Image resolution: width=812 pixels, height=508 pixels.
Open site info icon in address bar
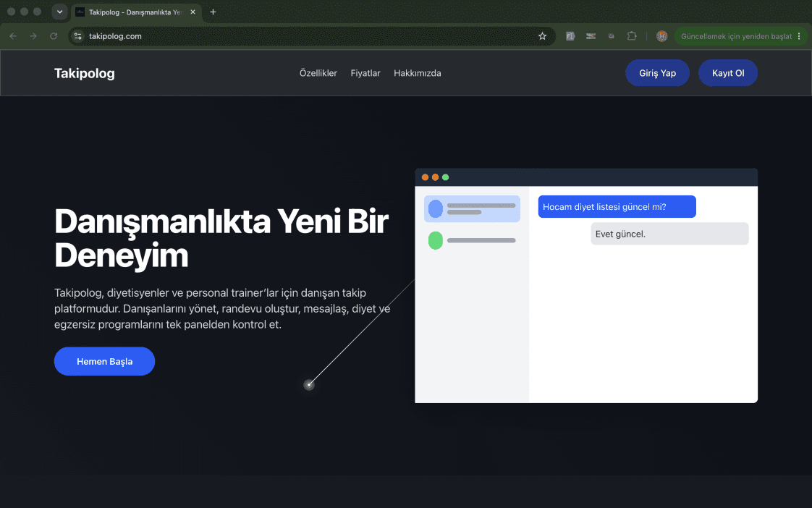[x=77, y=36]
